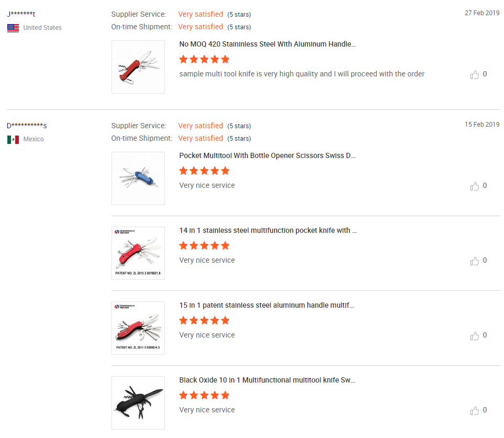Click the Mexico flag icon
Viewport: 504px width, 438px height.
tap(13, 139)
